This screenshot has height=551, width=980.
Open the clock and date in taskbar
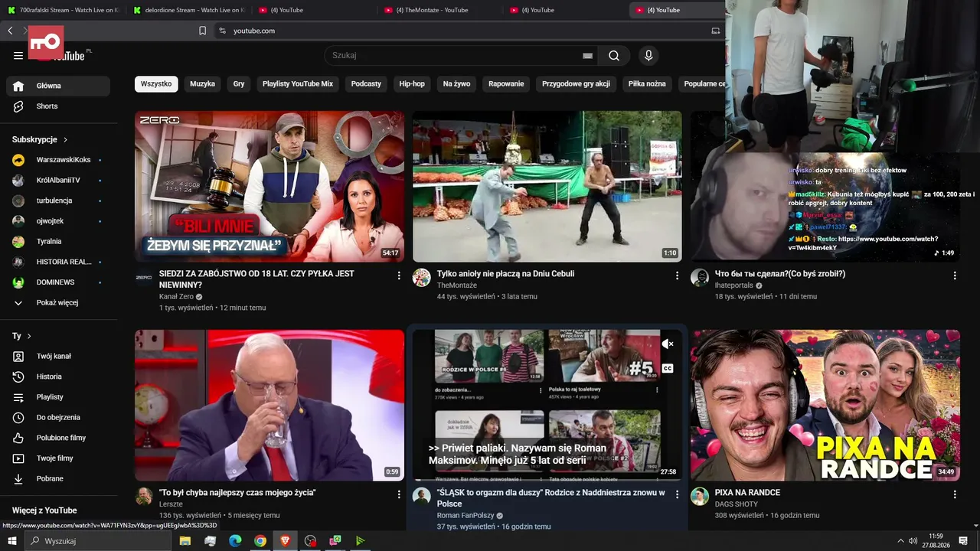click(x=935, y=541)
